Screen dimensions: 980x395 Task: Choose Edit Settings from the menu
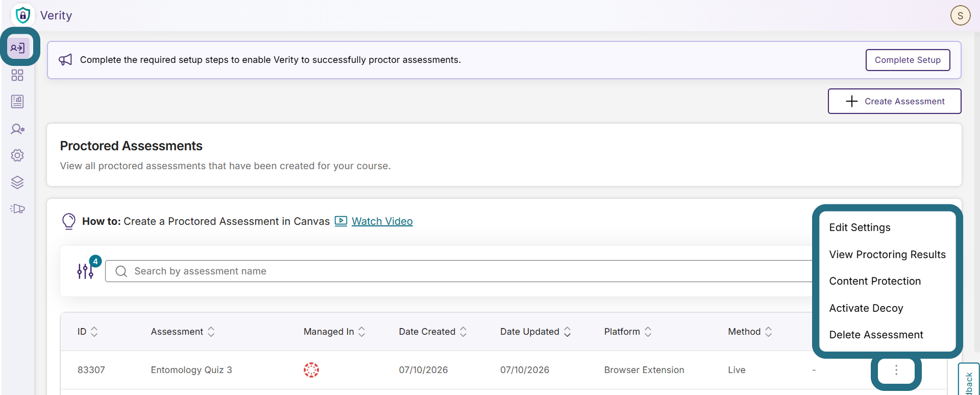860,227
